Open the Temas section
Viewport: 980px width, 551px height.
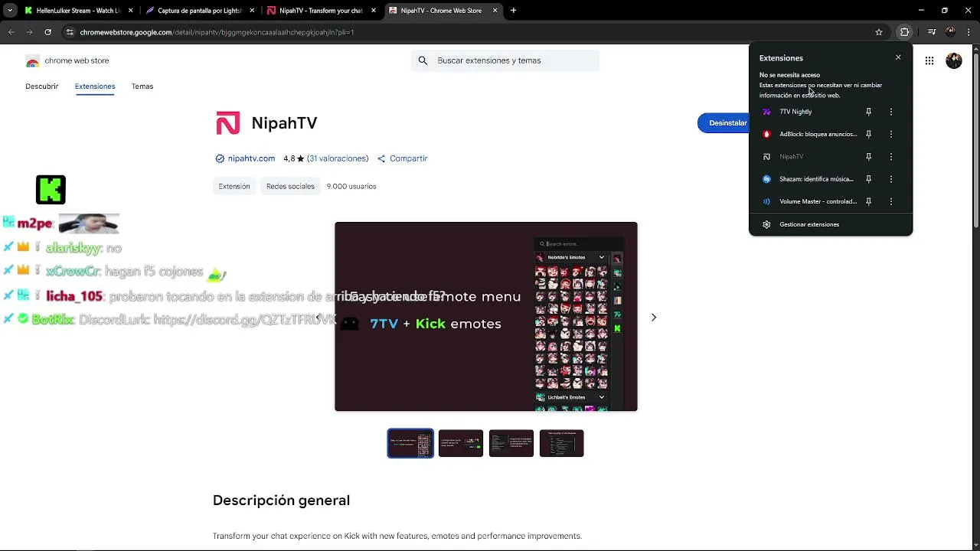coord(142,86)
